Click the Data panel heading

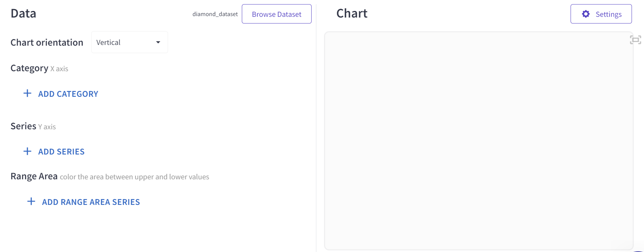23,14
